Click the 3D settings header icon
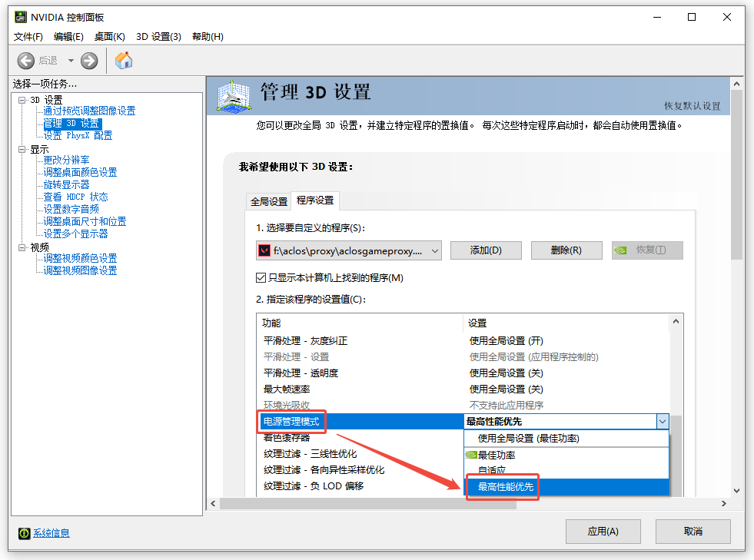Screen dimensions: 754x560 point(234,97)
